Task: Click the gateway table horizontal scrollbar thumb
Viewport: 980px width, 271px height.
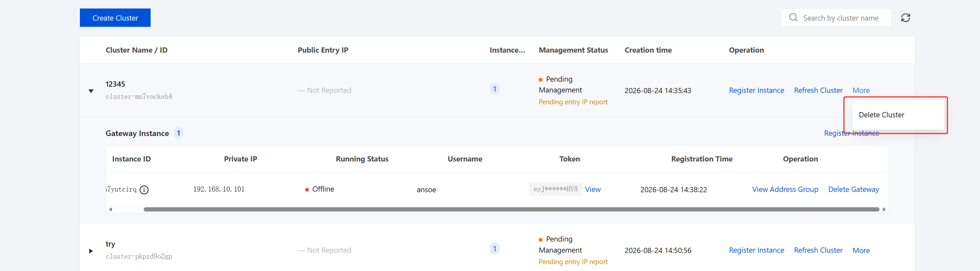Action: [x=511, y=210]
